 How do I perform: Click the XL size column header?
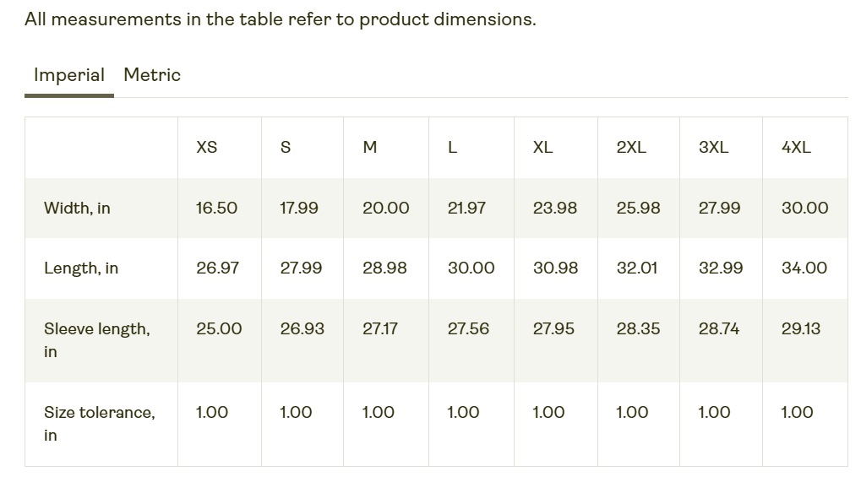[x=543, y=148]
